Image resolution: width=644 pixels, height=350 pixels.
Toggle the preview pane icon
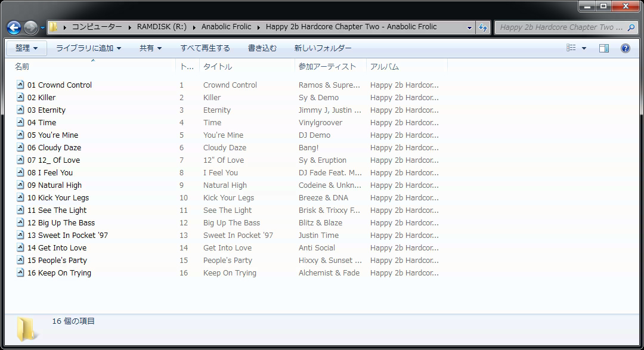pos(603,48)
